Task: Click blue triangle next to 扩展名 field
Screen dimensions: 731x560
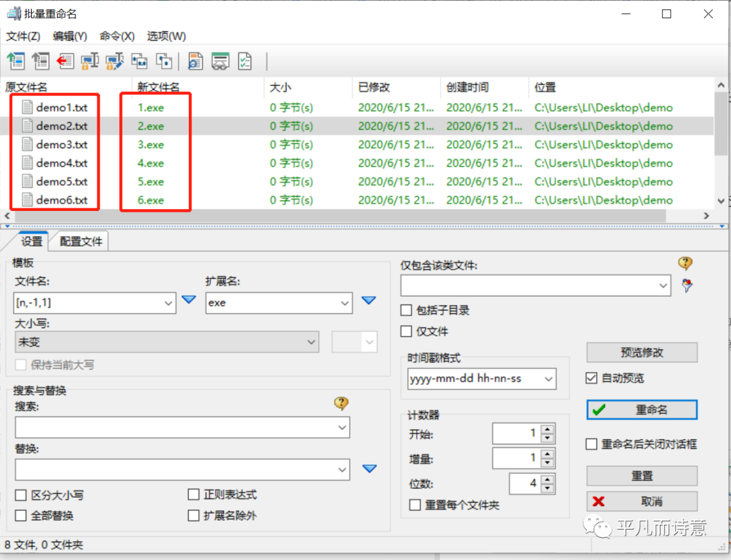Action: 369,300
